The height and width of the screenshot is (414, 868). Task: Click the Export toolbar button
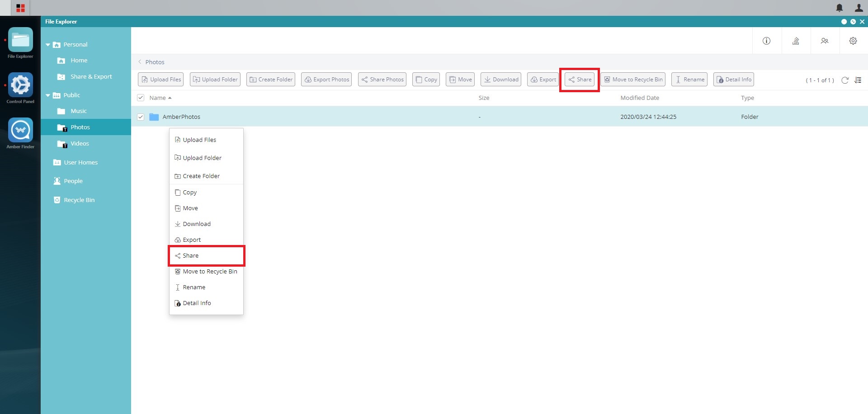(x=543, y=80)
